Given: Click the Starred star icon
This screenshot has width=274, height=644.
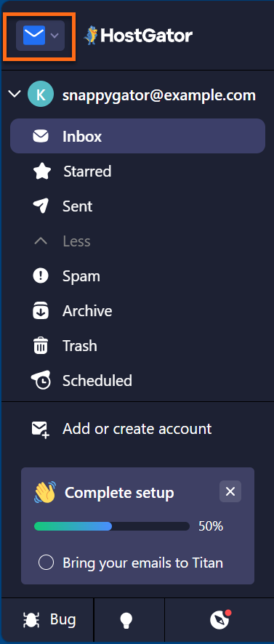Looking at the screenshot, I should (x=41, y=172).
